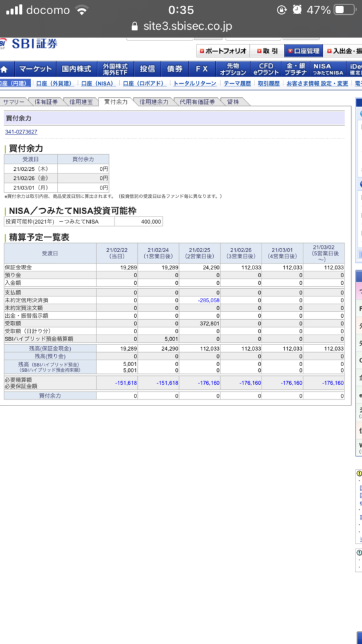Click the 5,001 SBIハイブリッド預金精算額 value

[x=172, y=339]
